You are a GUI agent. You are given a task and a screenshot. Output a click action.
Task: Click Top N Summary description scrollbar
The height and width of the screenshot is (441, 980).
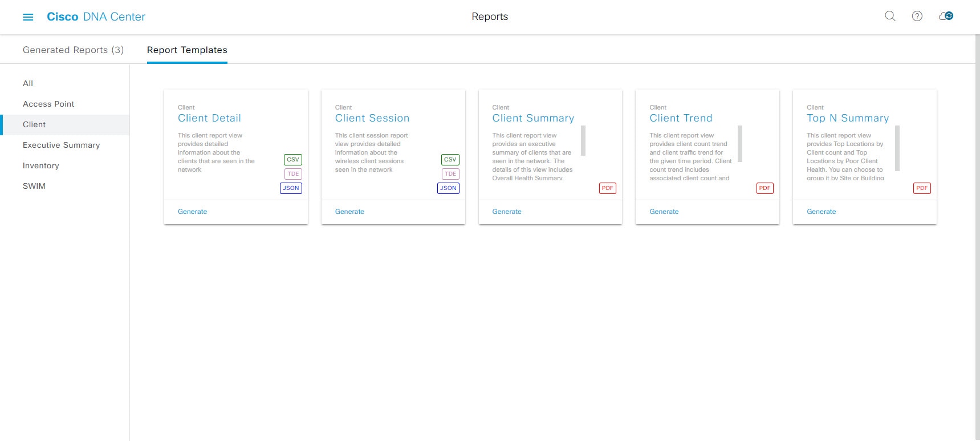coord(897,148)
